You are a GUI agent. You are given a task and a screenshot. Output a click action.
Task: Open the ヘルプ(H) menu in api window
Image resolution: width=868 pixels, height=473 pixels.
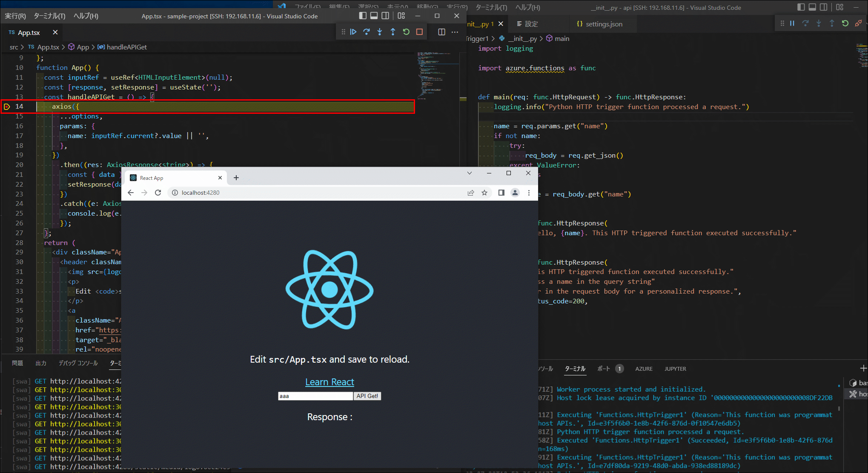pos(528,7)
